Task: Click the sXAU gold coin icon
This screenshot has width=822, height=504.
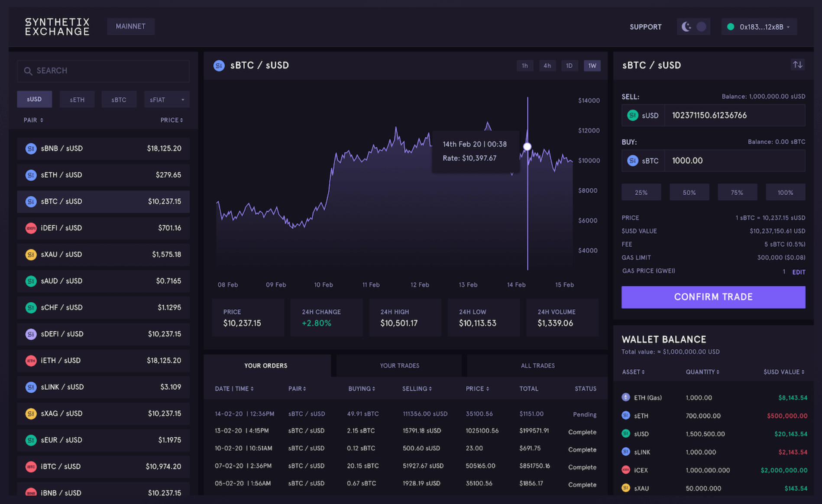Action: pos(31,255)
